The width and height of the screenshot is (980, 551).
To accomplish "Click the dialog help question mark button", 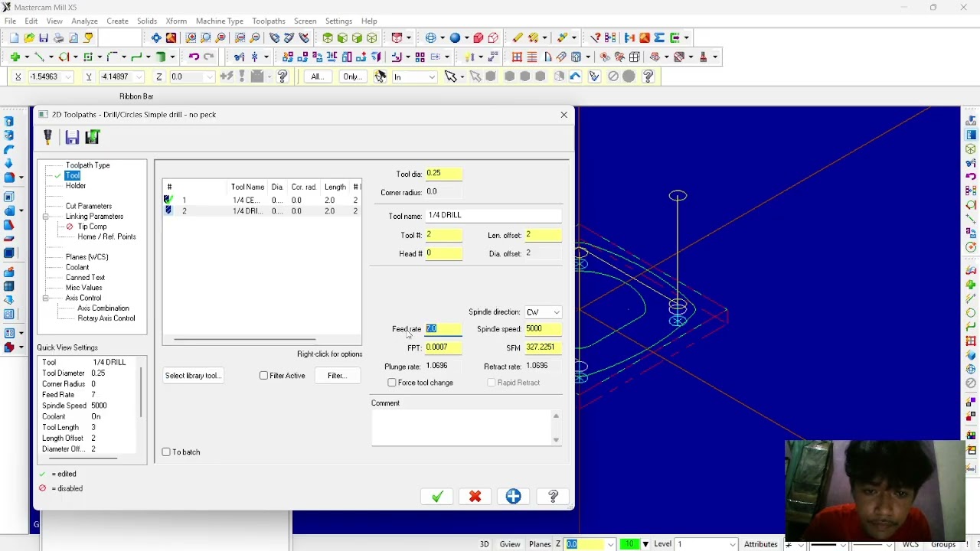I will coord(553,497).
